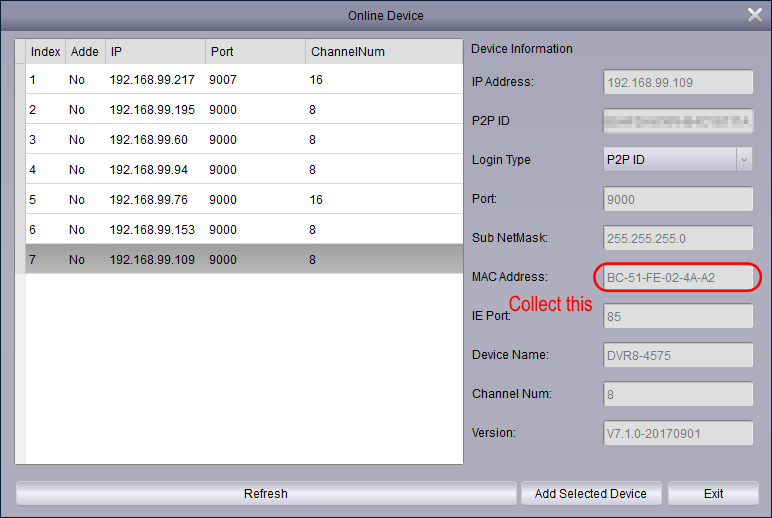Click the Device Name field
Screen dimensions: 772x518
(x=677, y=355)
